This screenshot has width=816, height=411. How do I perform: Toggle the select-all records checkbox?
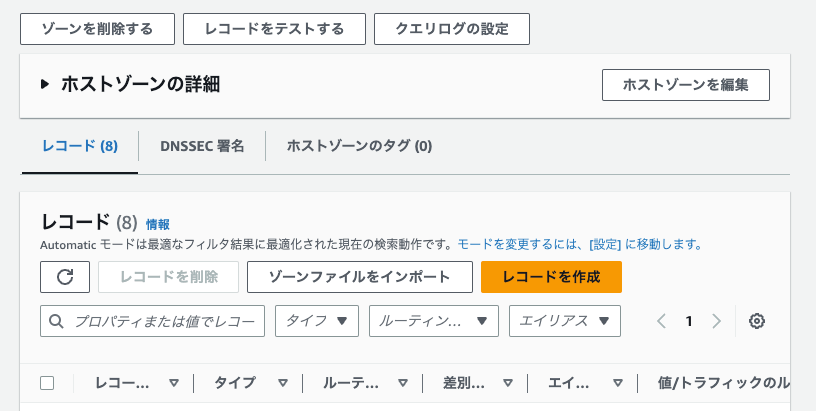[47, 383]
